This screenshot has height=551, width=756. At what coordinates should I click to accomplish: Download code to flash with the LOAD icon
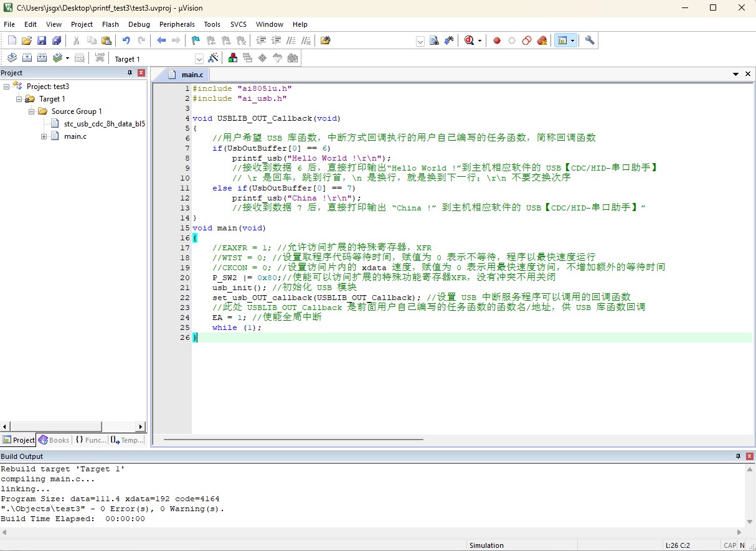coord(100,58)
